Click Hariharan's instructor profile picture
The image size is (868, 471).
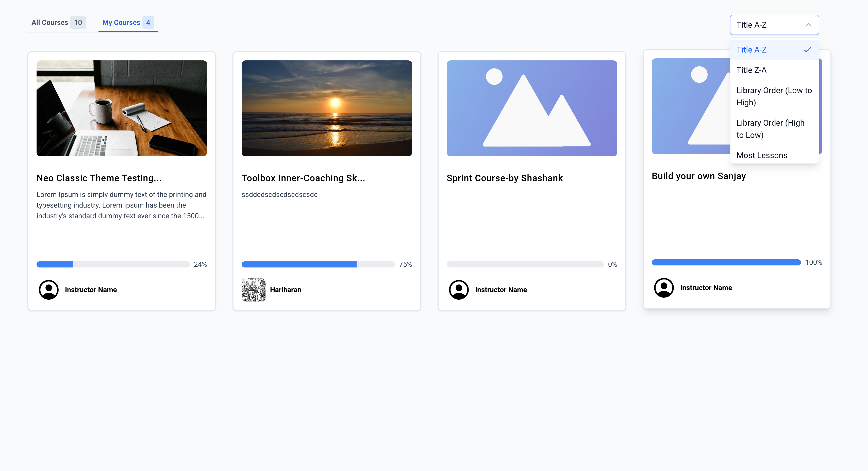[x=253, y=289]
